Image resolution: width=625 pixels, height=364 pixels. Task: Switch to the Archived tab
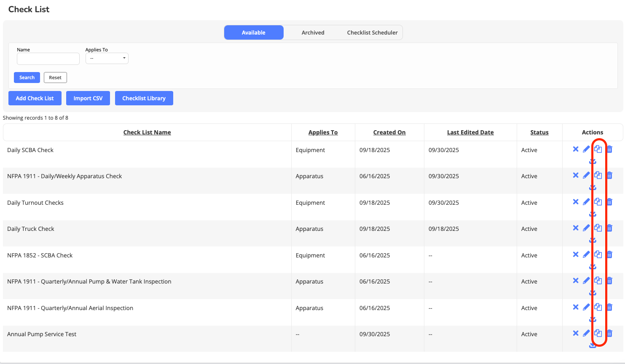tap(313, 32)
